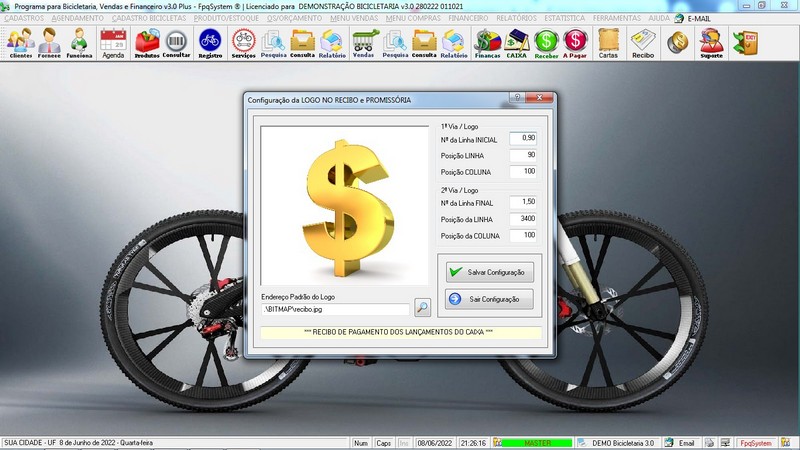Click the Relatório icon left of Finanças

coord(454,43)
